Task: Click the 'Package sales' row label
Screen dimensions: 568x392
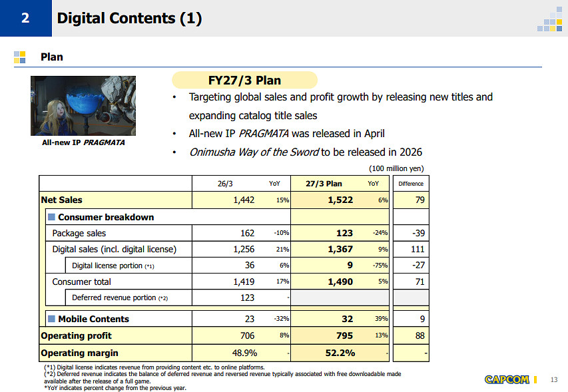Action: [79, 233]
